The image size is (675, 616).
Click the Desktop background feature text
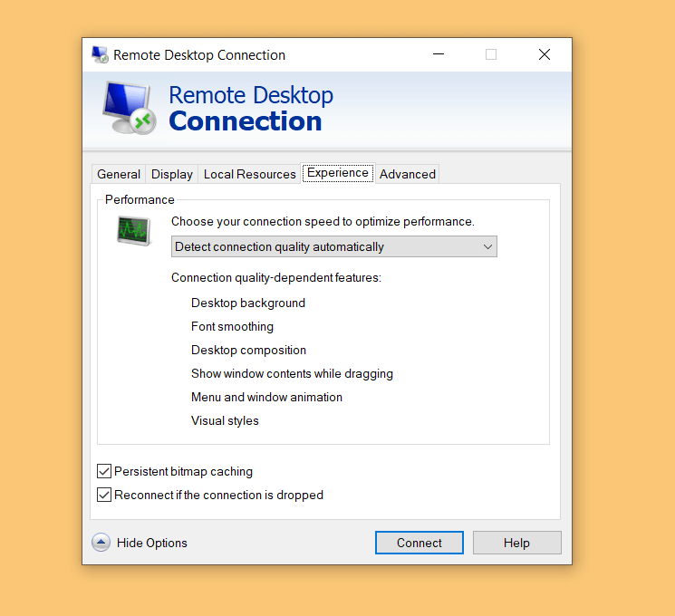[x=248, y=303]
